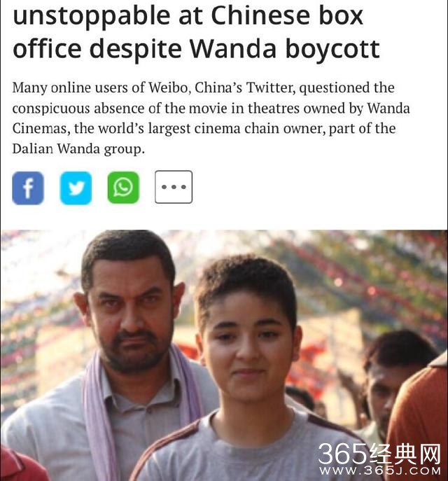Click "world's largest cinema chain owner" phrase
448x481 pixels.
[210, 129]
